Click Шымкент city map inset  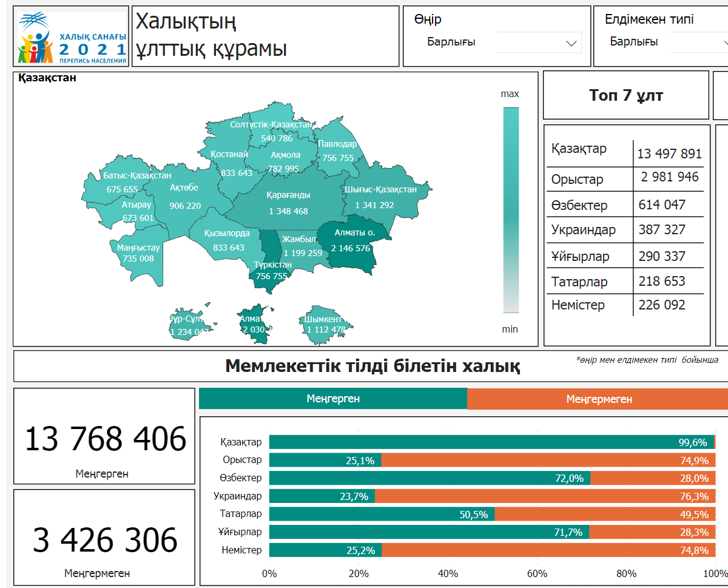tap(325, 325)
